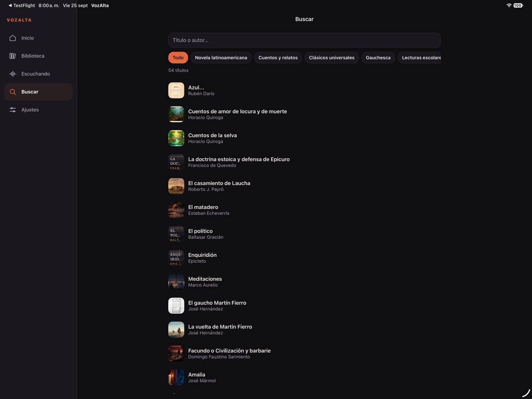Screen dimensions: 532x399
Task: Open the Cuentos de la selva cover
Action: (176, 138)
